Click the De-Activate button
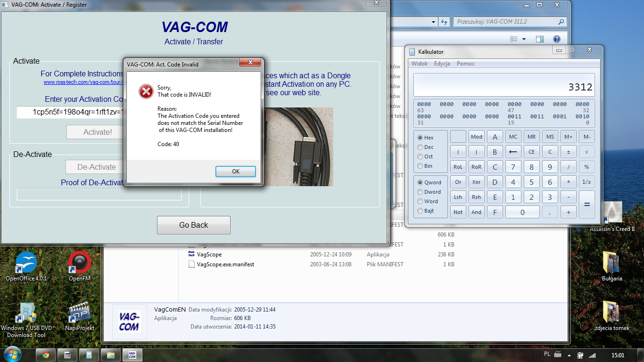Viewport: 644px width, 362px height. coord(97,167)
